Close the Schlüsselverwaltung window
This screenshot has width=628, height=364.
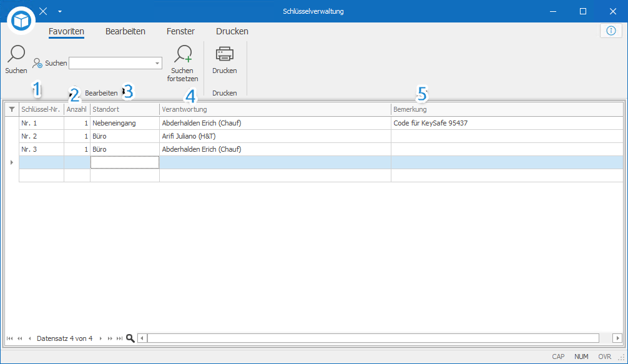pos(613,11)
